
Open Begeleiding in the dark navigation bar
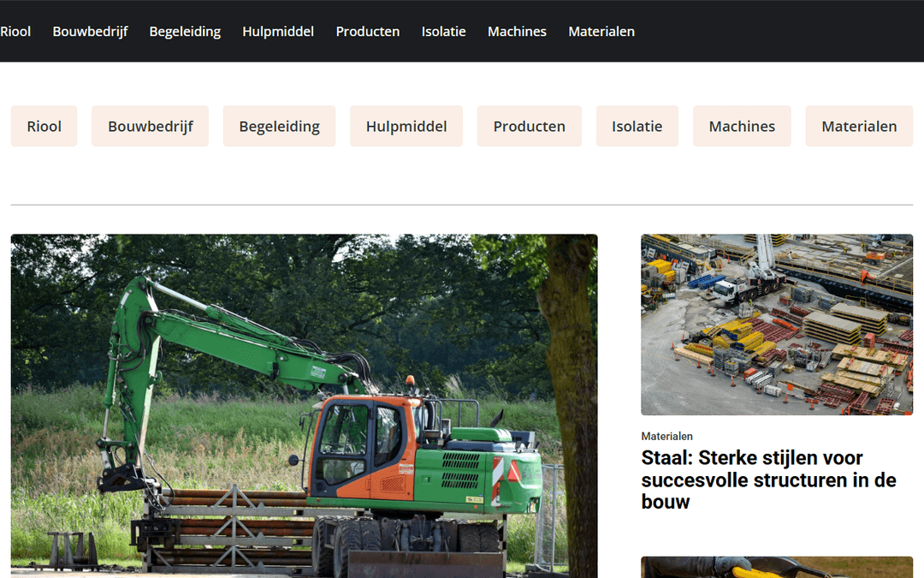(x=185, y=32)
